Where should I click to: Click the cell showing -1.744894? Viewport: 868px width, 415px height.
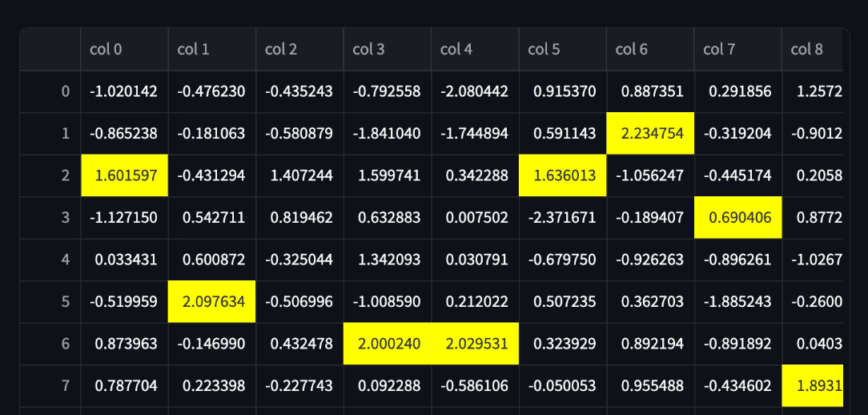475,134
